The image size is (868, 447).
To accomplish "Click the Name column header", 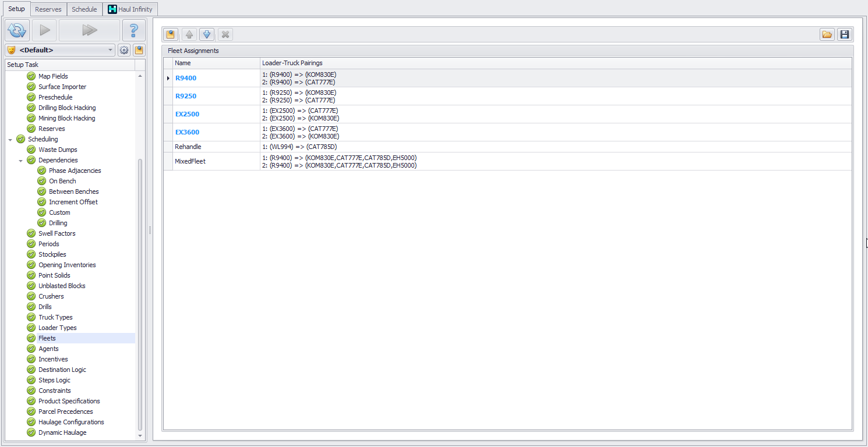I will point(216,63).
